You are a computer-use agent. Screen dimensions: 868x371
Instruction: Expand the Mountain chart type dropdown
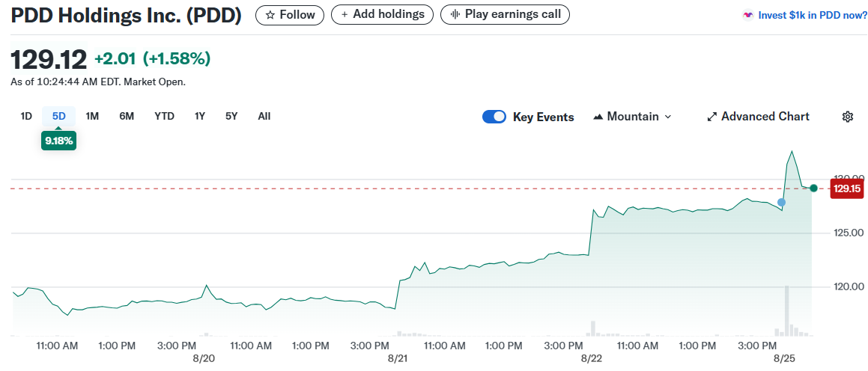point(632,117)
